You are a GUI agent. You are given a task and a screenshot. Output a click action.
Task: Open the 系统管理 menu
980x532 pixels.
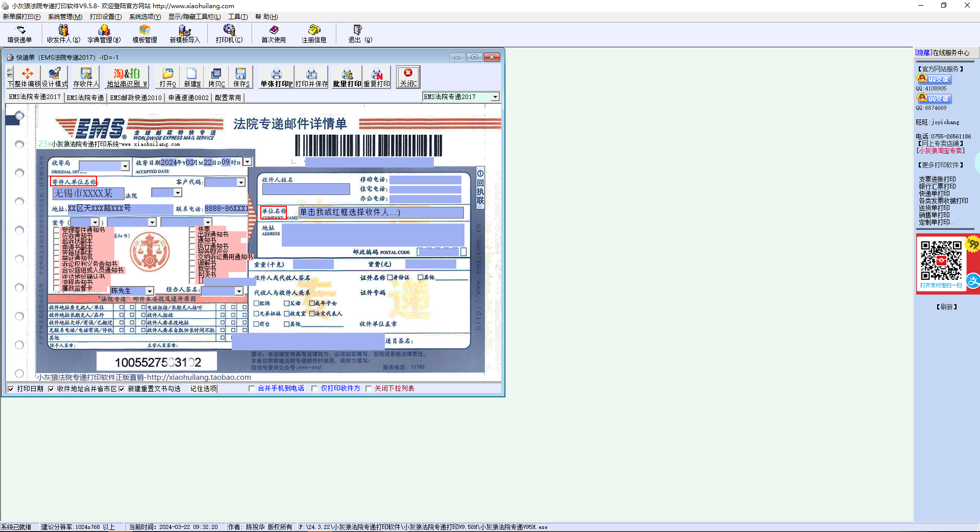coord(65,17)
